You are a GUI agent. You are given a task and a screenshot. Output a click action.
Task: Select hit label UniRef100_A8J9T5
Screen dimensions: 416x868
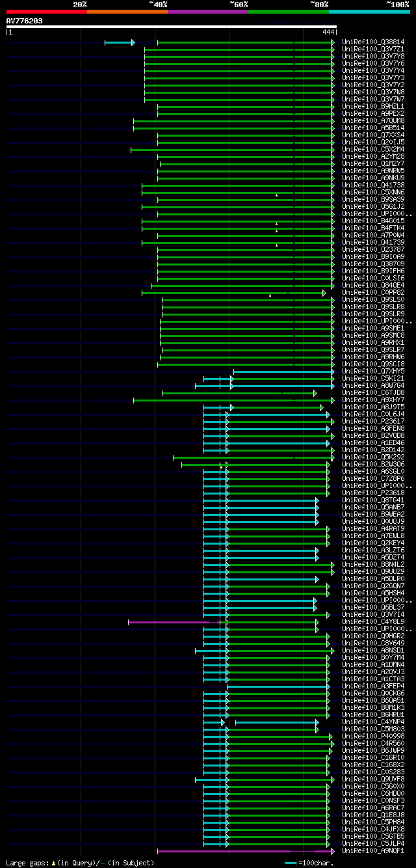[373, 407]
